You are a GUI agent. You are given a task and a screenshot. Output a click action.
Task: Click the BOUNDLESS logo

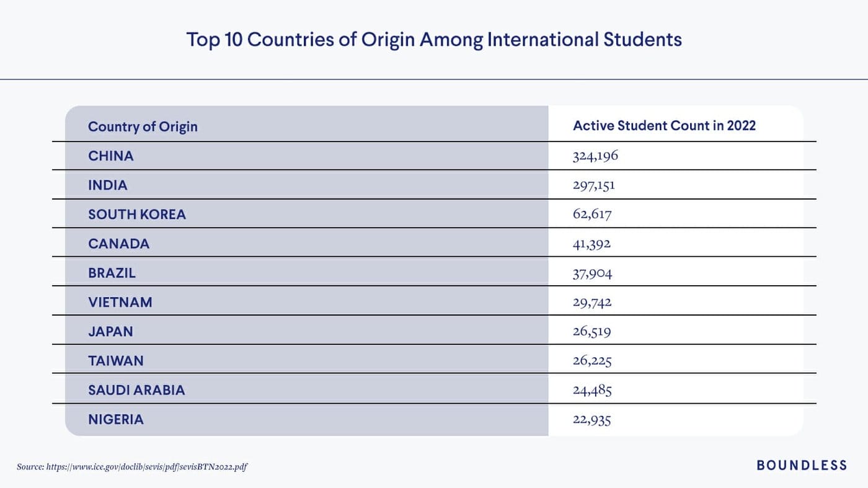(x=802, y=465)
